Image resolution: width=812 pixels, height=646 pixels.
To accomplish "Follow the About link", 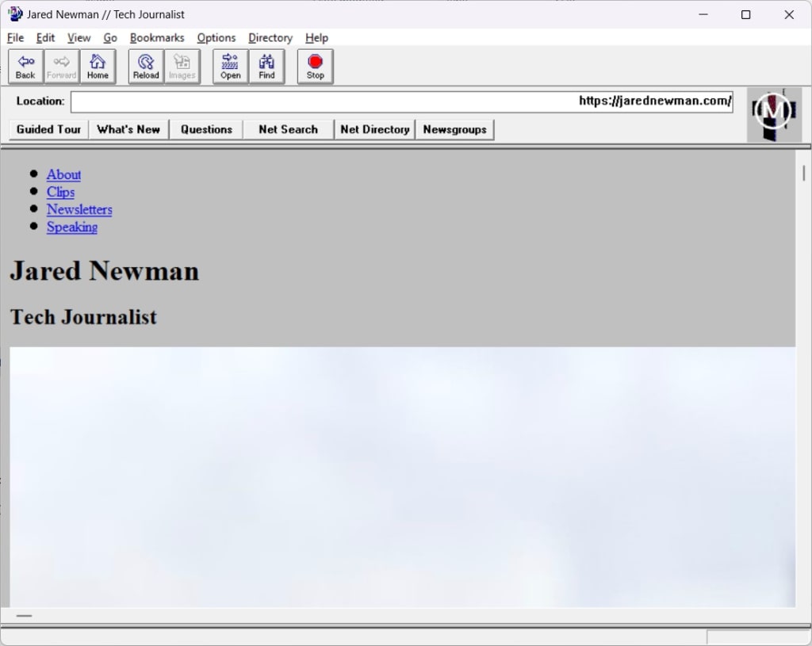I will 63,174.
